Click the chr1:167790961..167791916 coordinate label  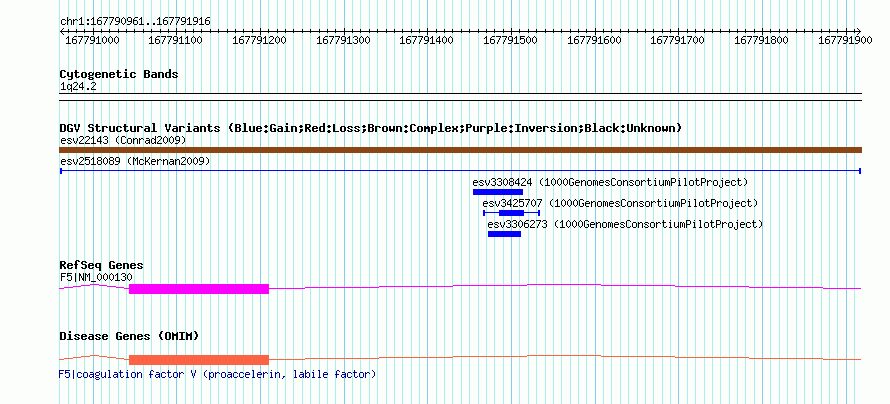(x=135, y=22)
